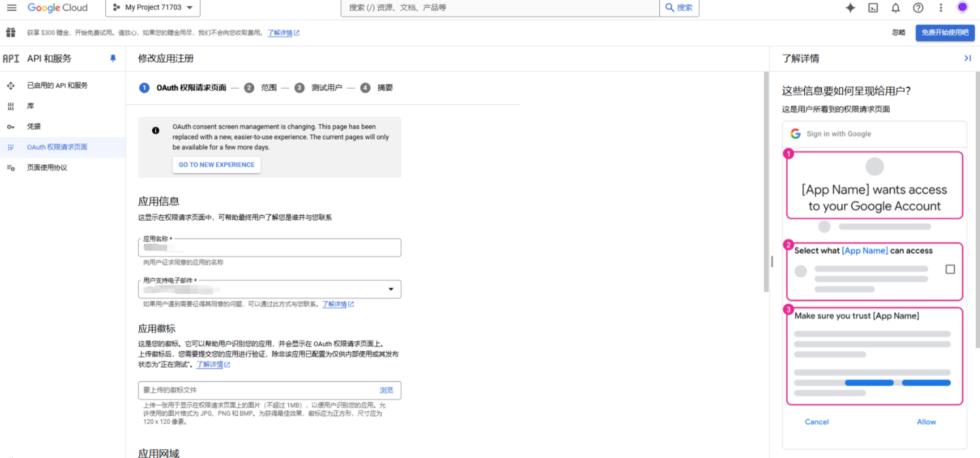Image resolution: width=980 pixels, height=458 pixels.
Task: Click Allow in the consent preview
Action: [926, 422]
